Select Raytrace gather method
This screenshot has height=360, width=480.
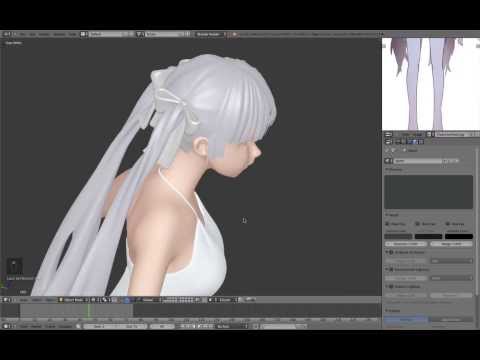coord(405,319)
